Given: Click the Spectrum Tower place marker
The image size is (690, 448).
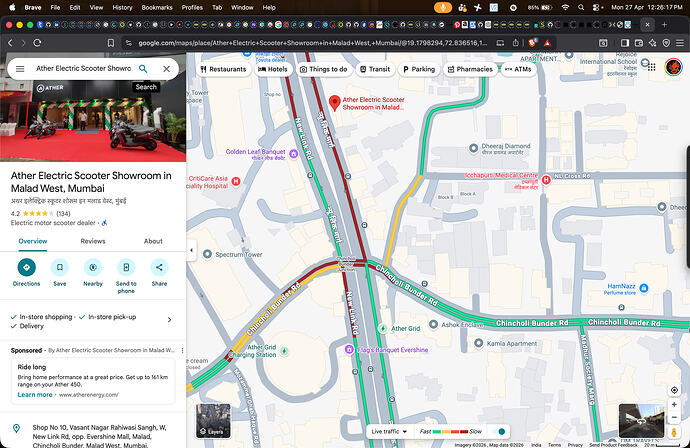Looking at the screenshot, I should tap(207, 254).
